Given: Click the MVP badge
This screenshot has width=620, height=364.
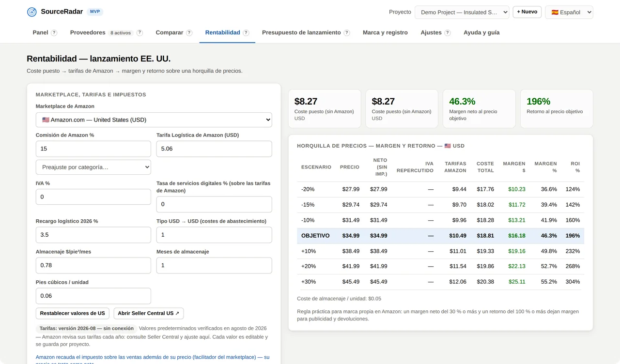Looking at the screenshot, I should coord(95,12).
